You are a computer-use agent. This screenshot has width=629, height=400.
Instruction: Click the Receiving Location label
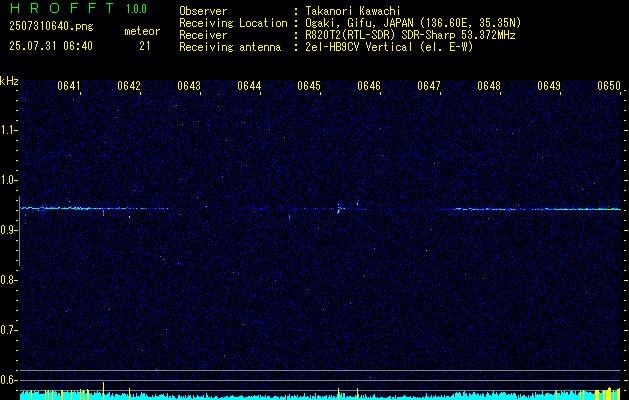point(233,23)
